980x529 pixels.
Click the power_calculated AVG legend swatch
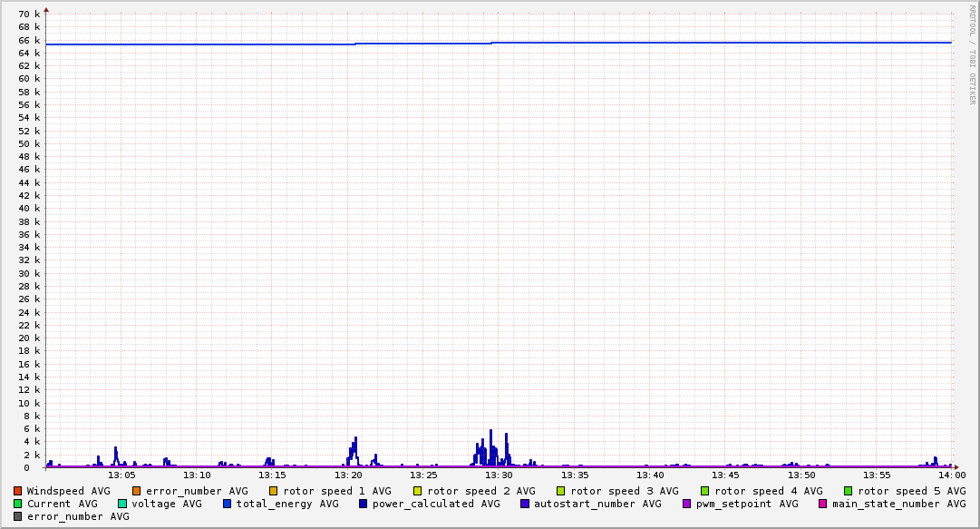[364, 504]
